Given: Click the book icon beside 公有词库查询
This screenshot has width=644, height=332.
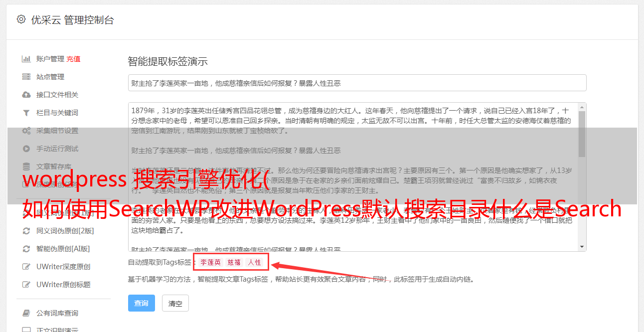Looking at the screenshot, I should [26, 313].
